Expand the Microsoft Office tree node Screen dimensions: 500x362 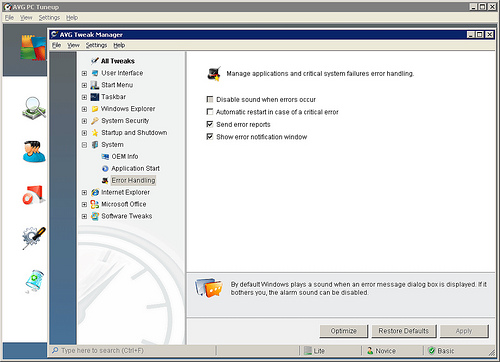click(x=84, y=205)
